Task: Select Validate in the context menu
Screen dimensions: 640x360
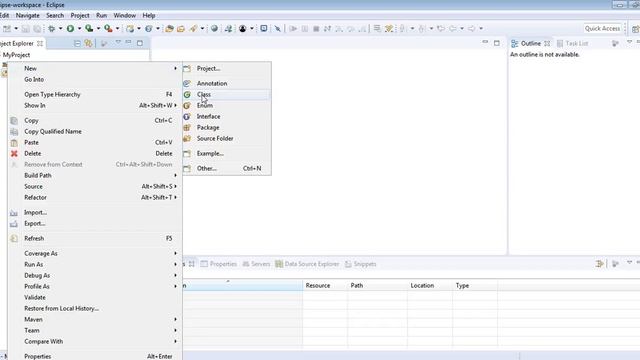Action: pos(96,298)
